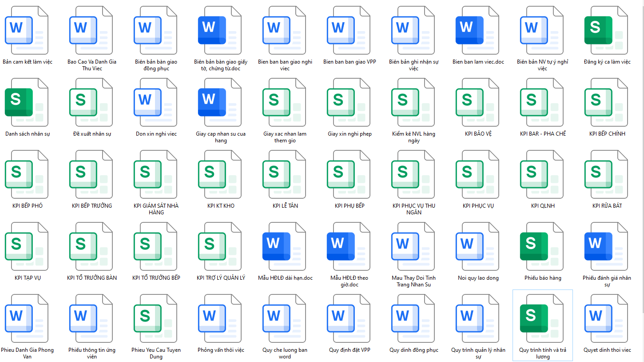644x362 pixels.
Task: Select Giay cap nhan su cua hang document icon
Action: pos(219,102)
